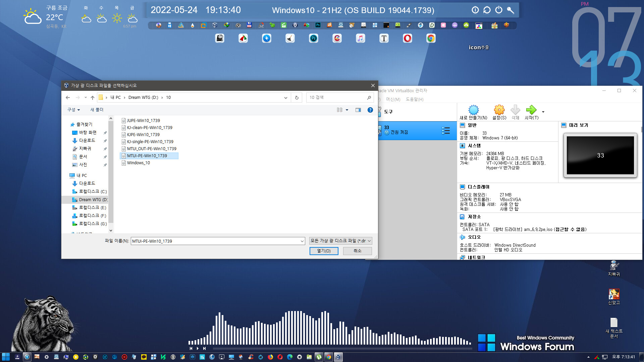The height and width of the screenshot is (362, 644).
Task: Select 바탕 화면 in navigation pane
Action: click(x=88, y=132)
